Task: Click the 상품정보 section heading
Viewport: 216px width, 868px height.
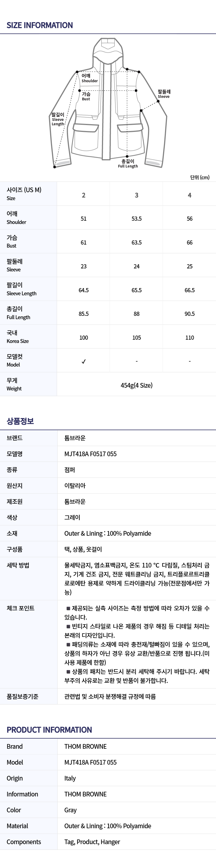Action: (20, 421)
